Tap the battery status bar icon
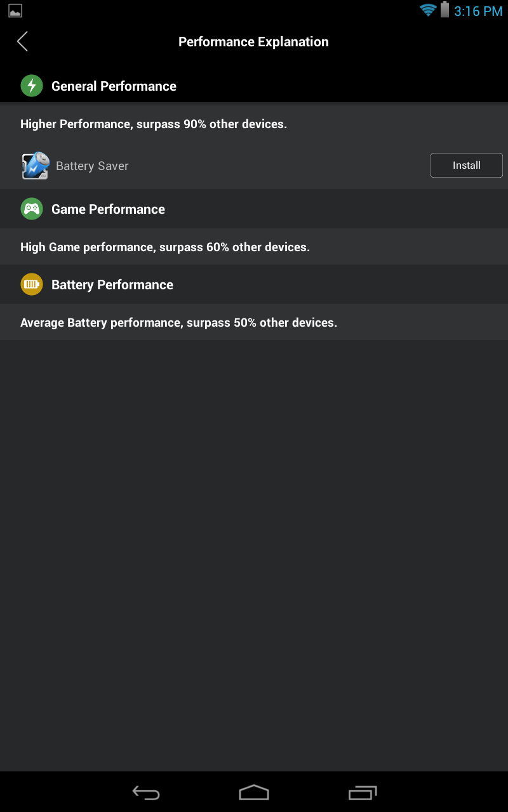 444,10
